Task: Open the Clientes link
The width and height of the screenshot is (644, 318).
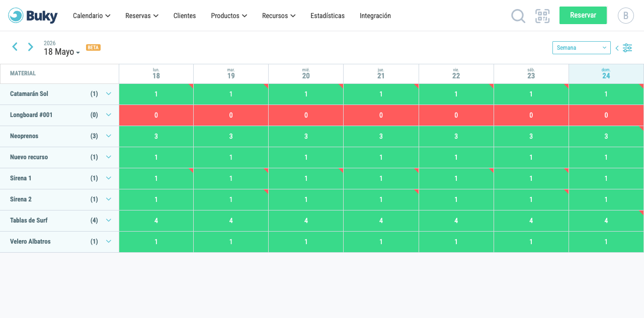Action: click(x=185, y=16)
